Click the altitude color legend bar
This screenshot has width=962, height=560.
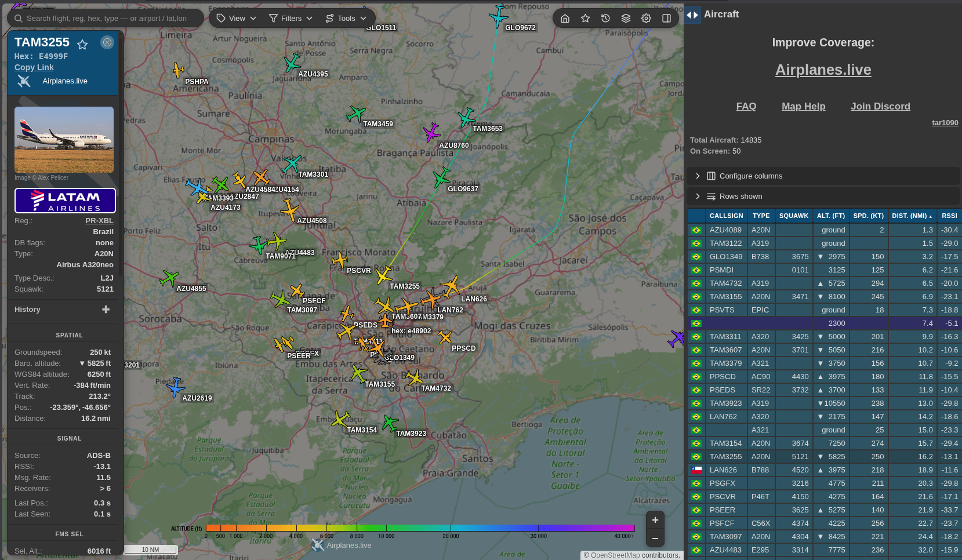click(420, 528)
